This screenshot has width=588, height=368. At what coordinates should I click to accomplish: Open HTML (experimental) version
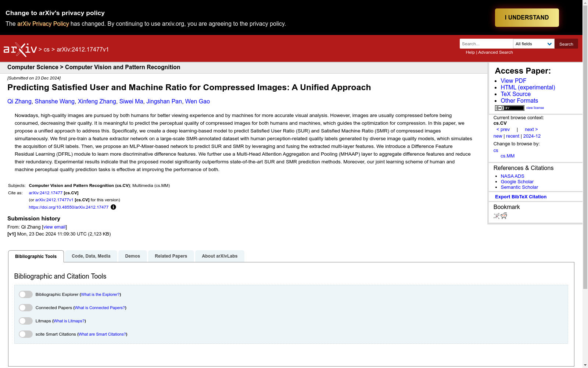[x=528, y=88]
